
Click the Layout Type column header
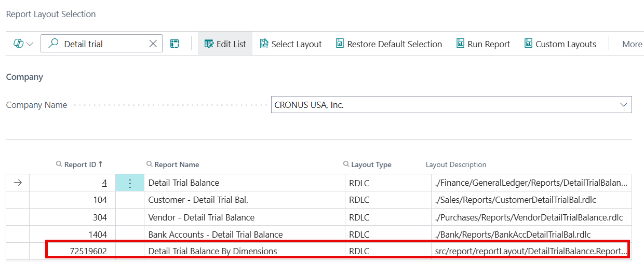coord(371,164)
